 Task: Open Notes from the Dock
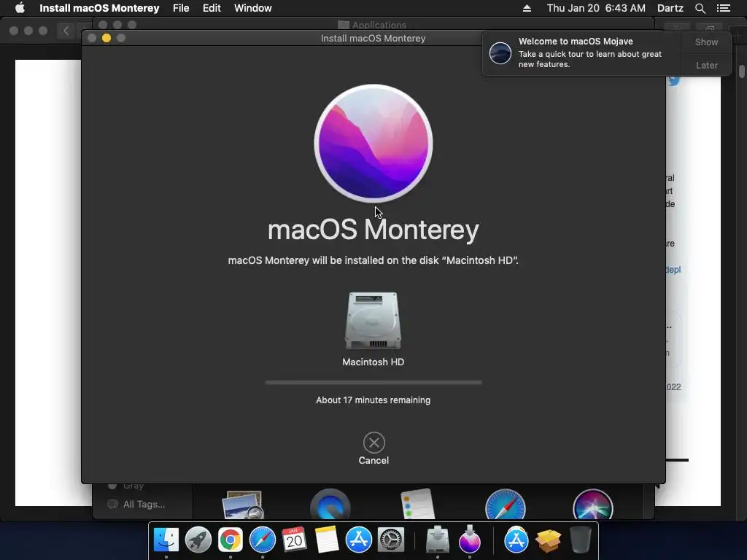pyautogui.click(x=326, y=540)
